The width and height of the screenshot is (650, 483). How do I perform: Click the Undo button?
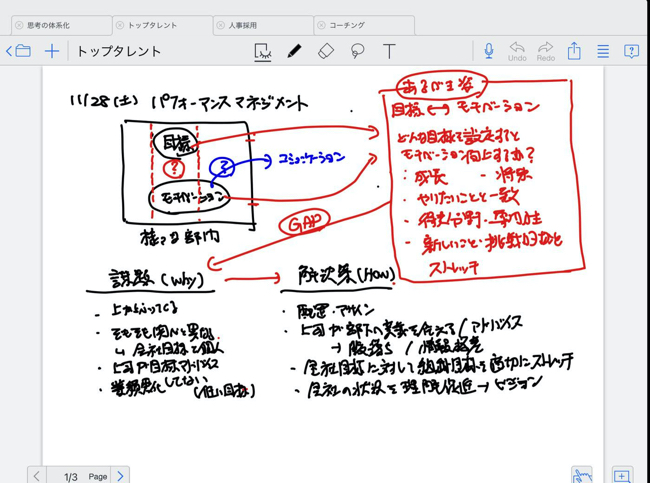click(x=517, y=51)
